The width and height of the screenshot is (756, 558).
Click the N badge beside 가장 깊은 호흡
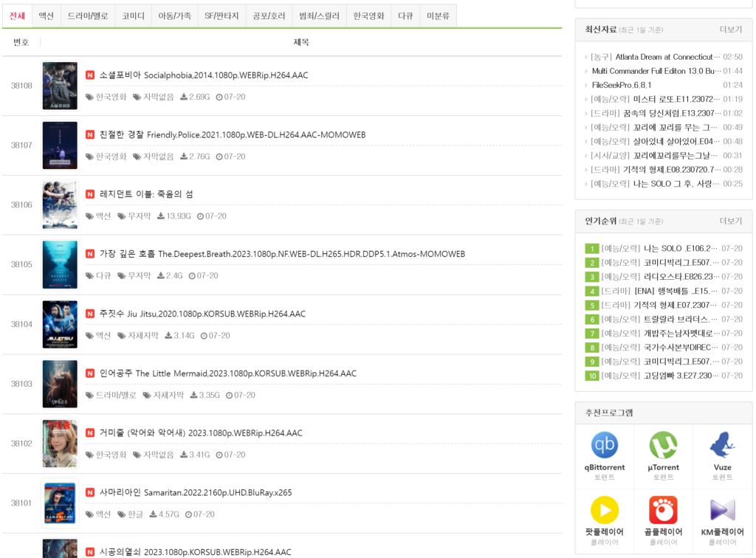(90, 254)
